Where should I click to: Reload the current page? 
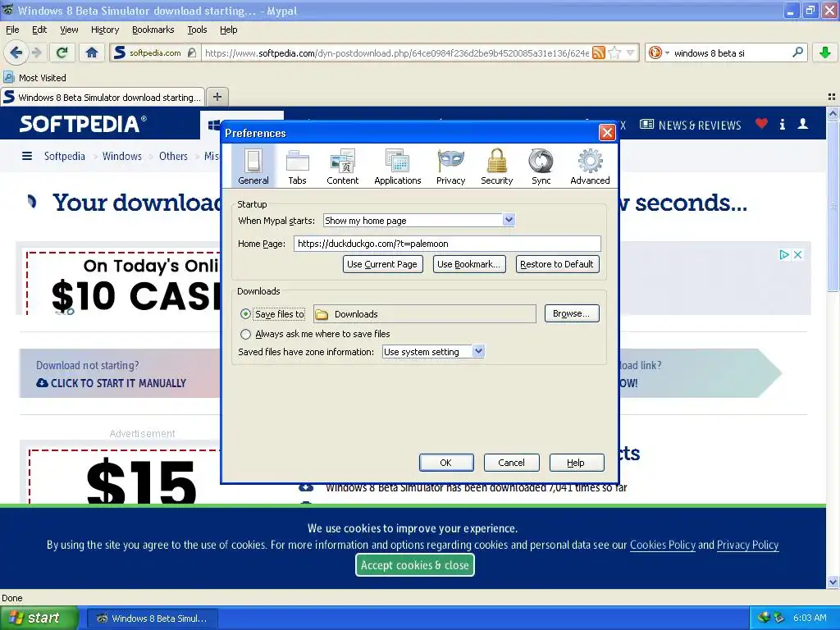tap(62, 52)
